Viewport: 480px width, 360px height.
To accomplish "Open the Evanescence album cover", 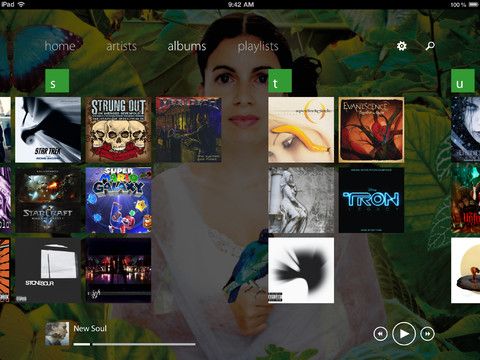I will coord(371,130).
